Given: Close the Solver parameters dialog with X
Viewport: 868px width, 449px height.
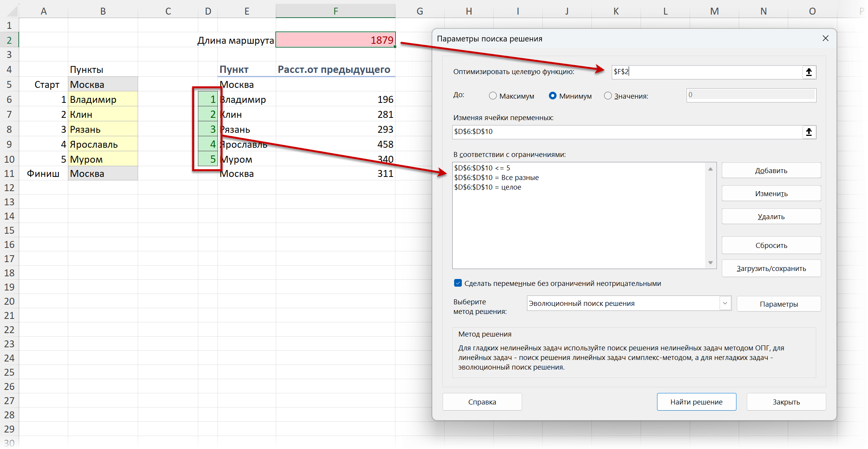Looking at the screenshot, I should [825, 38].
